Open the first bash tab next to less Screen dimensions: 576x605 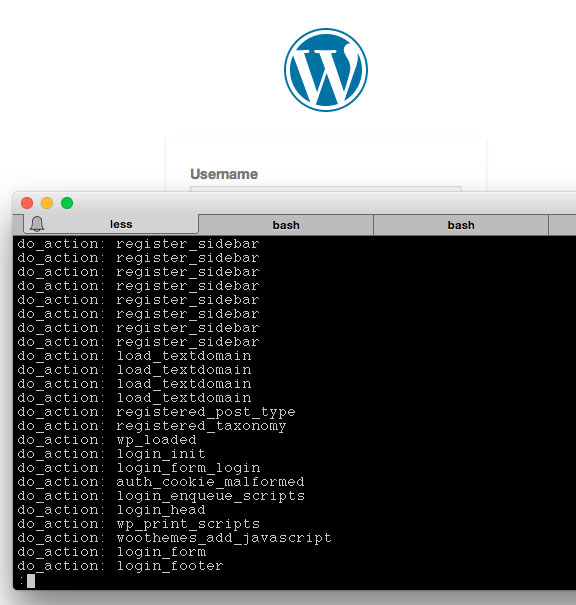(x=286, y=225)
